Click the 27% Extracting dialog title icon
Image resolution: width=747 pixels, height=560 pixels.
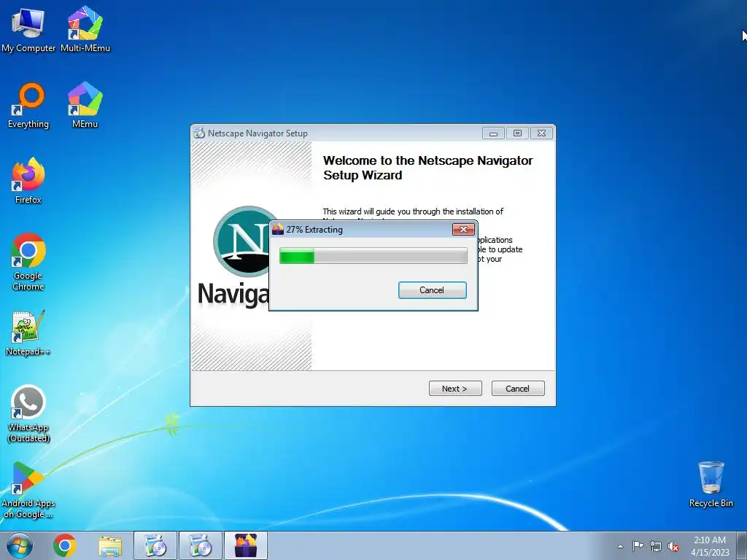point(278,229)
